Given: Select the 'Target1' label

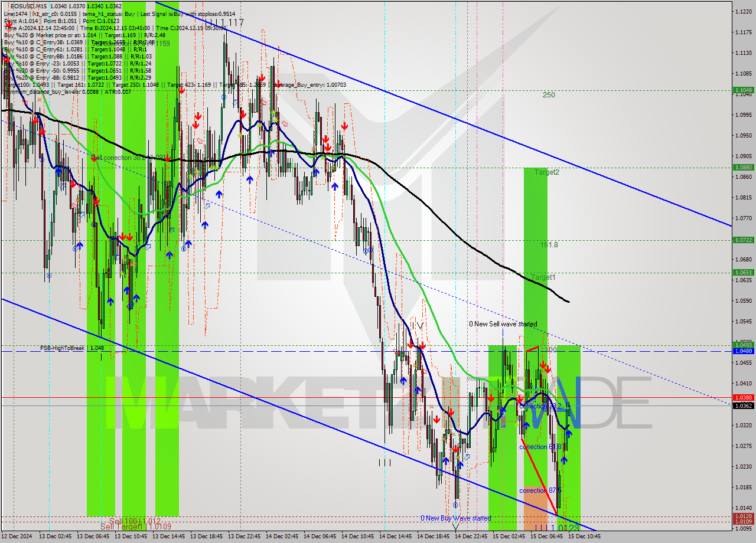Looking at the screenshot, I should (x=543, y=277).
